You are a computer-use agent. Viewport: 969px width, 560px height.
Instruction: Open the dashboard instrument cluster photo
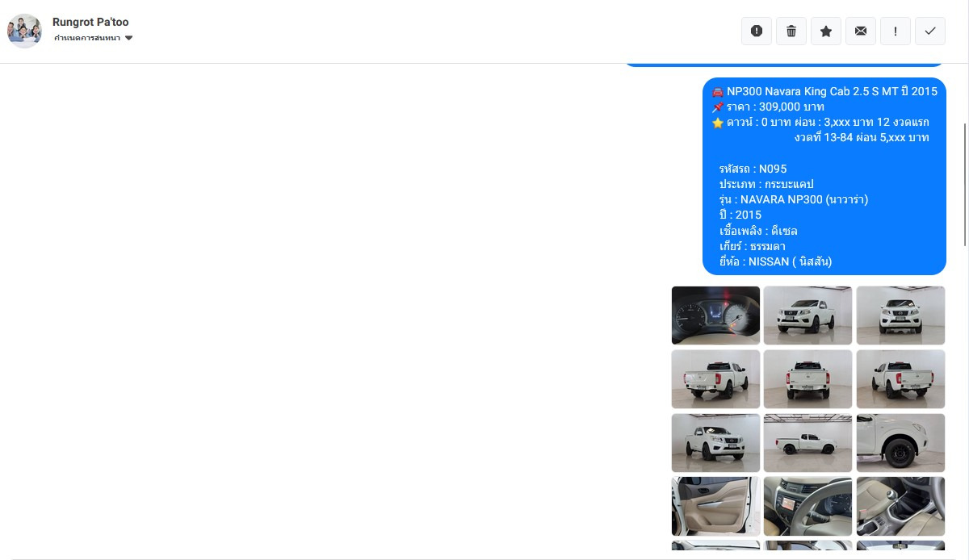tap(715, 316)
